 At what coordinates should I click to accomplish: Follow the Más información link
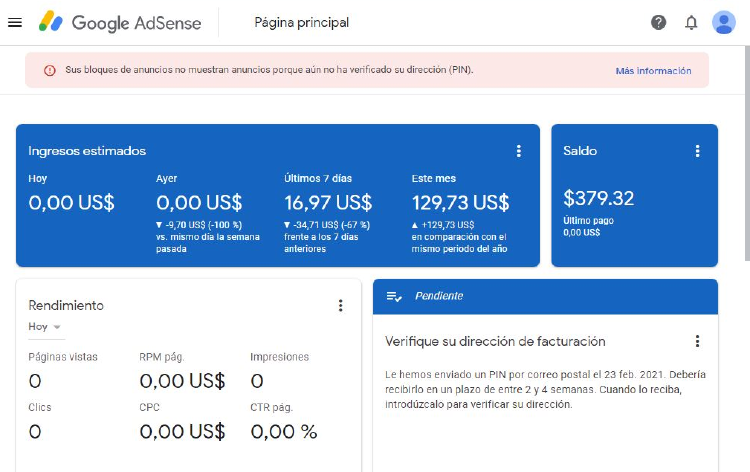point(653,71)
